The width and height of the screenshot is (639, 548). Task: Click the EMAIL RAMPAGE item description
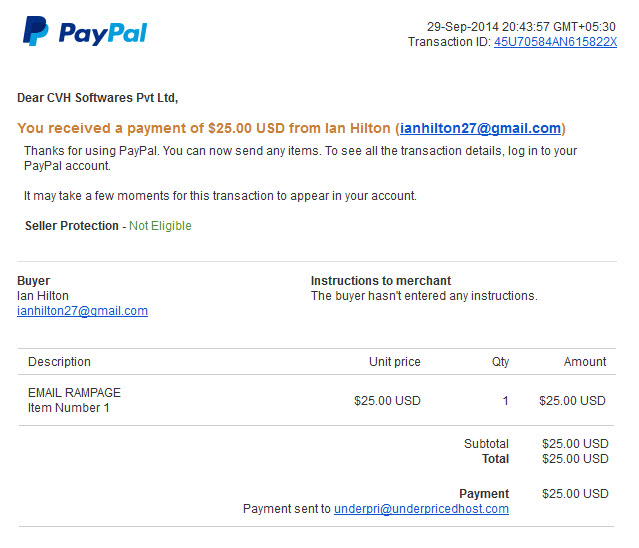click(x=74, y=393)
